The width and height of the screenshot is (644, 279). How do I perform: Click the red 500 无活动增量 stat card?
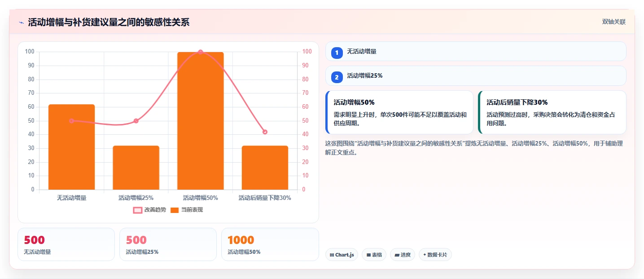click(x=66, y=244)
